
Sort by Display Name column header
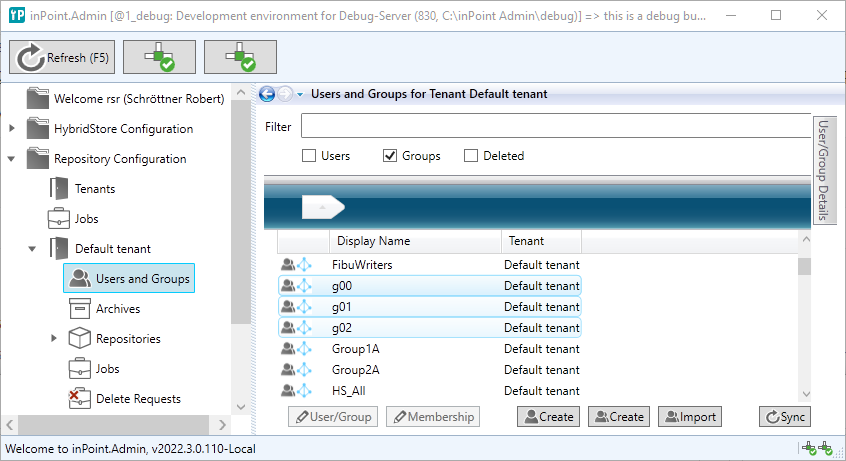(414, 241)
